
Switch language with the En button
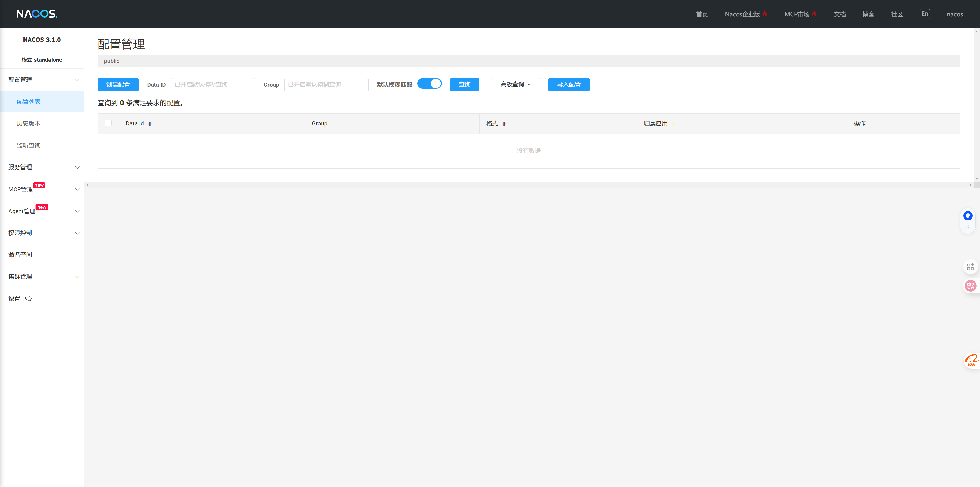tap(925, 14)
